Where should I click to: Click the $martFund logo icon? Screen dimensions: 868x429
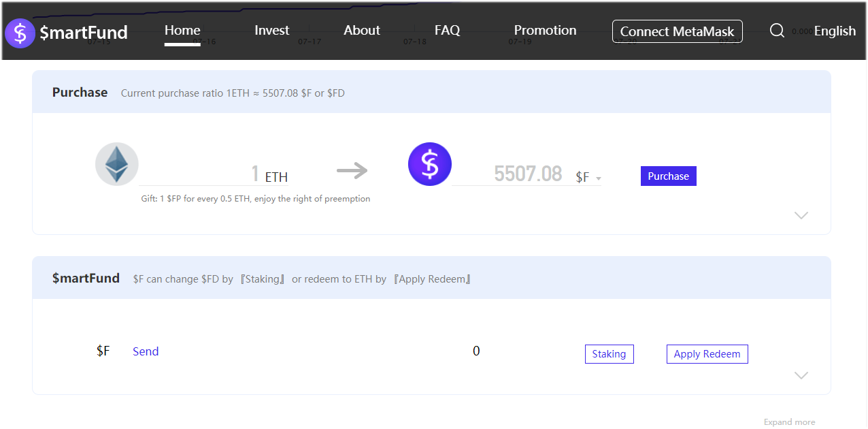point(20,33)
